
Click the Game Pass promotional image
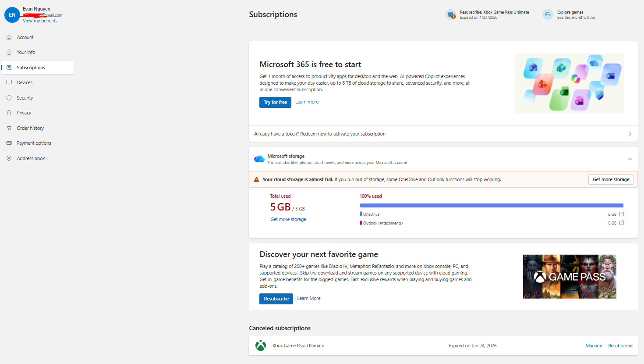(570, 277)
